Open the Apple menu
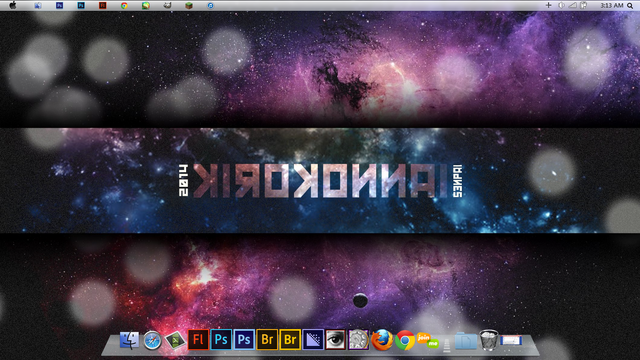640x360 pixels. 13,5
